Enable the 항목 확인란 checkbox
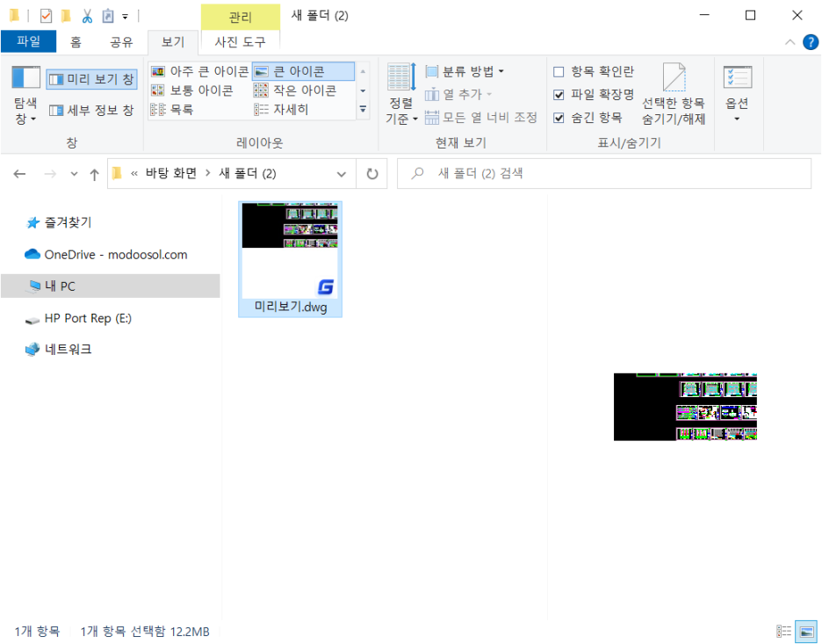This screenshot has height=644, width=822. pos(559,71)
